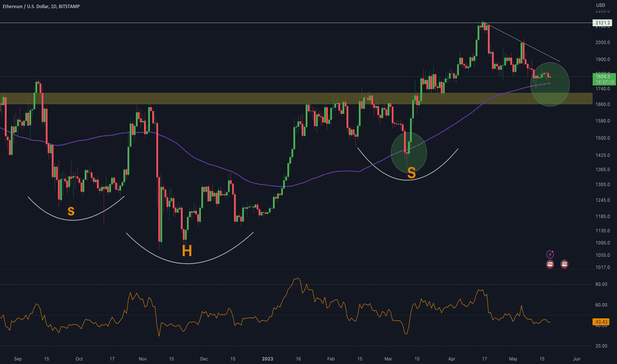Click the green 1804.5 current price label
Image resolution: width=617 pixels, height=364 pixels.
(x=604, y=79)
